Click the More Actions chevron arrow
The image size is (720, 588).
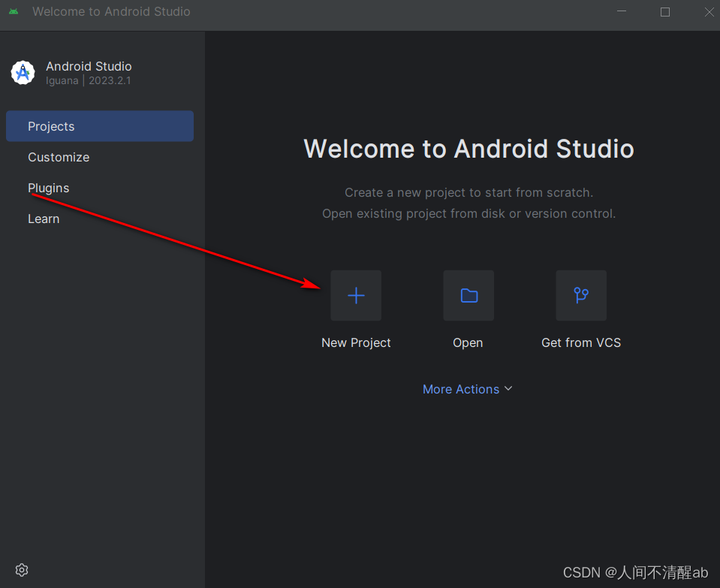pyautogui.click(x=508, y=389)
